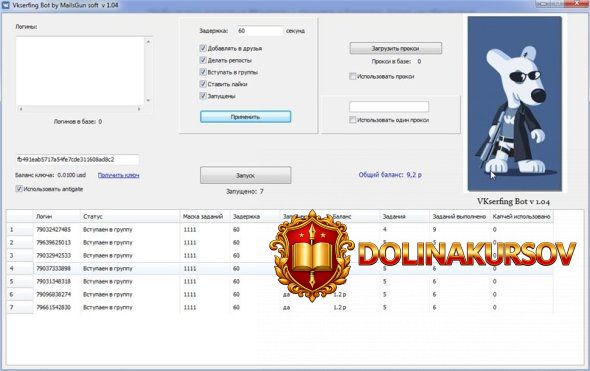The width and height of the screenshot is (590, 371).
Task: Click the single proxy input field
Action: point(389,106)
